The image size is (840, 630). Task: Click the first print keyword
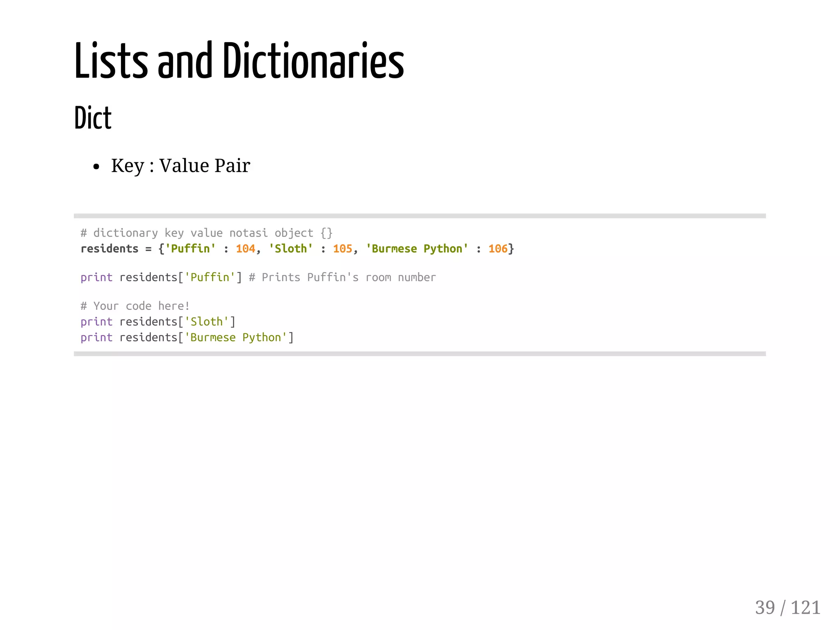(x=96, y=277)
